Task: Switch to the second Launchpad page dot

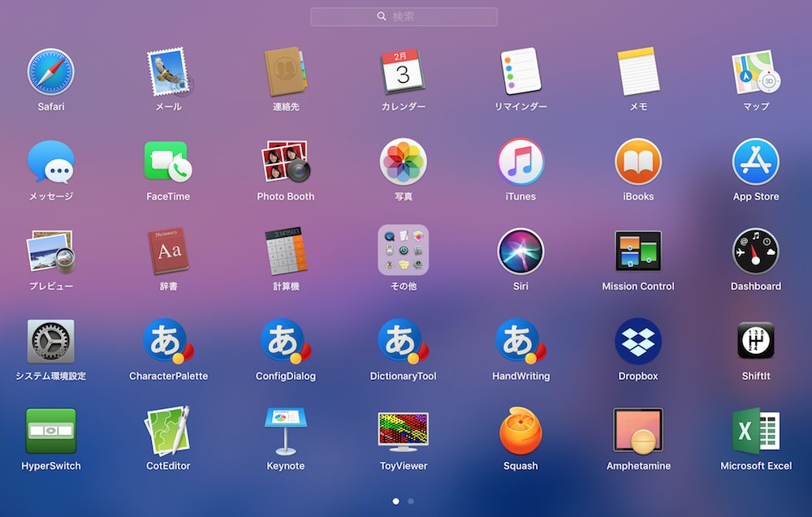Action: (x=411, y=501)
